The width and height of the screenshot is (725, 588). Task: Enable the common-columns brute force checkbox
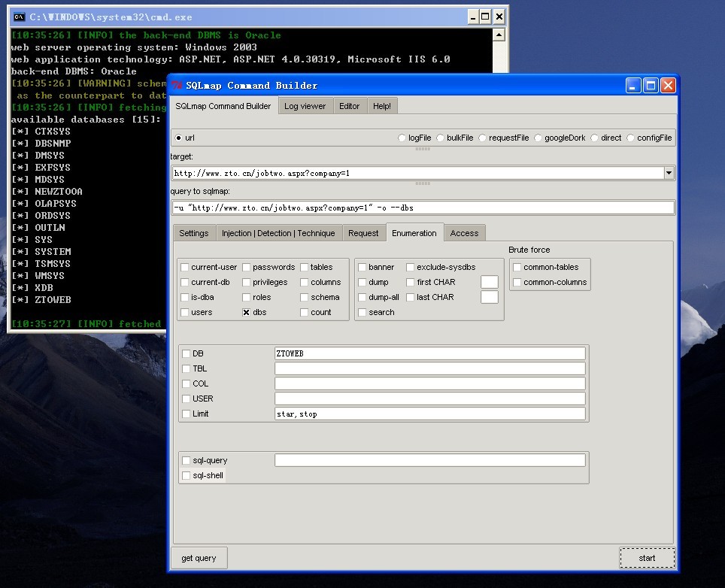(517, 283)
